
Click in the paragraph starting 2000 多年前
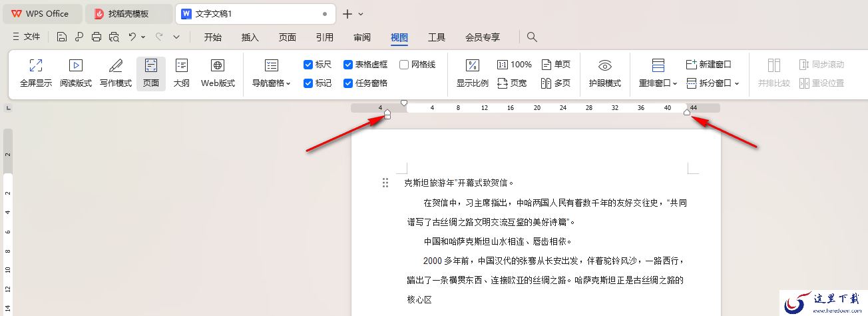546,280
